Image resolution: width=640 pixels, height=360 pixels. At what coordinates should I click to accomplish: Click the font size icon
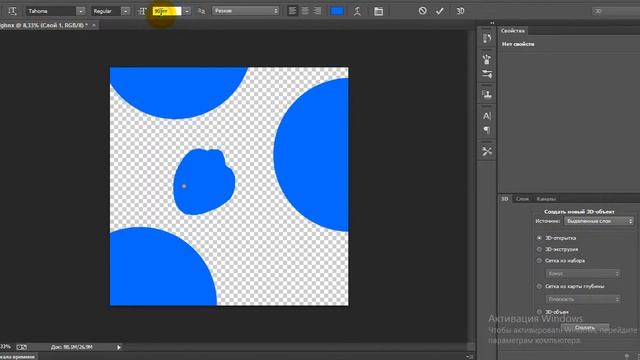142,11
